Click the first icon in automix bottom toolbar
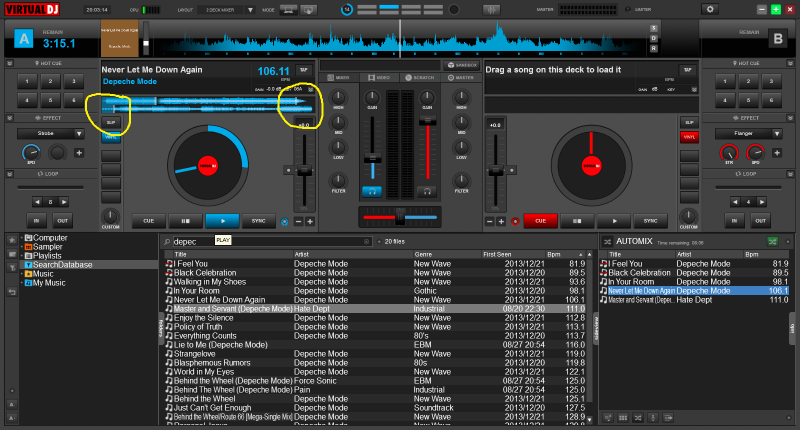800x430 pixels. (608, 418)
